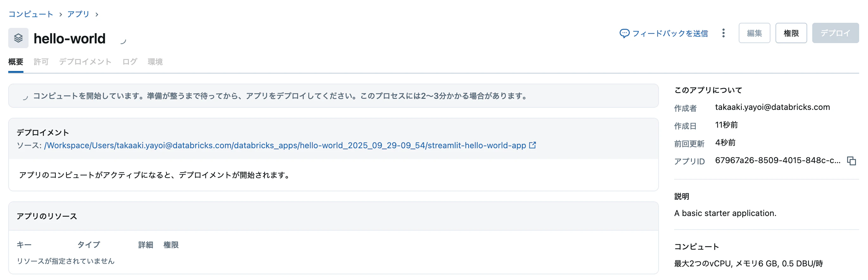Copy the app ID with copy icon
Viewport: 868px width, 280px height.
pyautogui.click(x=851, y=161)
